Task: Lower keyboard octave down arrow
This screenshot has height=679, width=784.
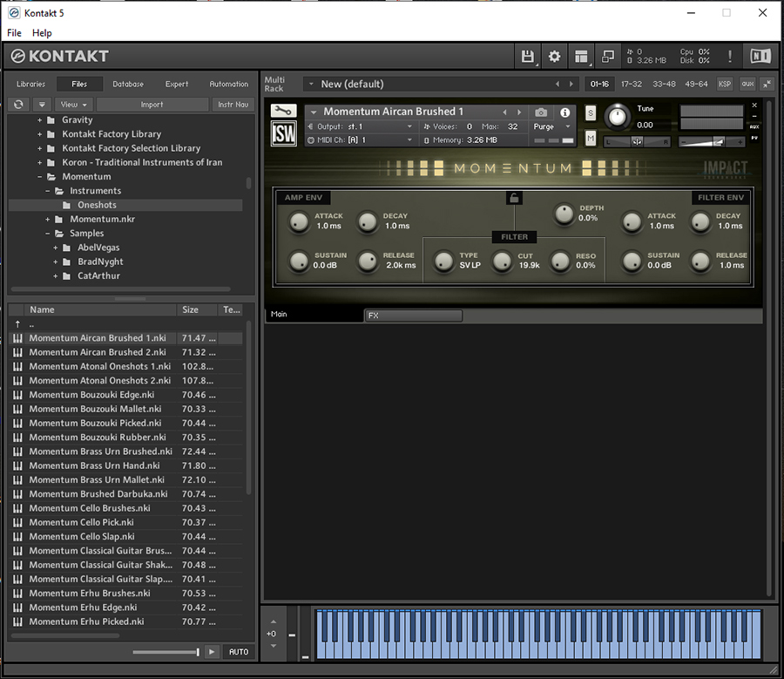Action: [x=273, y=646]
